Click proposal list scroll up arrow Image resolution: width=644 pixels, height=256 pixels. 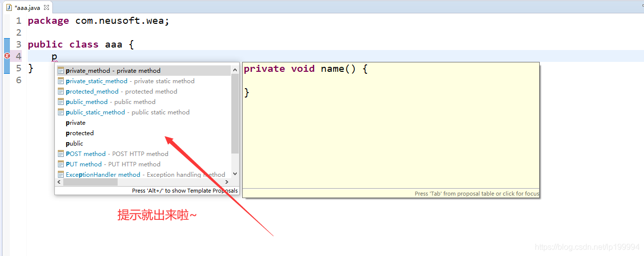pos(235,70)
